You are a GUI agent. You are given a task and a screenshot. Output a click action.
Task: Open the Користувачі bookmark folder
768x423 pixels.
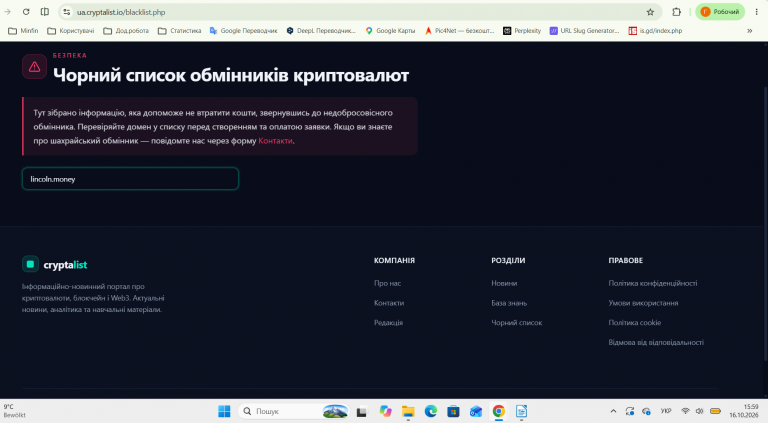71,30
